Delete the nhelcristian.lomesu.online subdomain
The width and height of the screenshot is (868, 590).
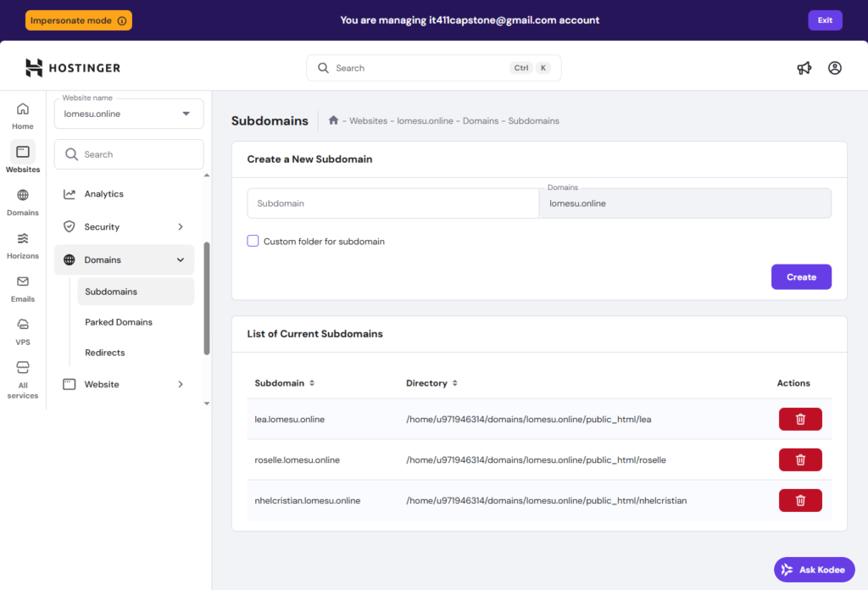(800, 500)
